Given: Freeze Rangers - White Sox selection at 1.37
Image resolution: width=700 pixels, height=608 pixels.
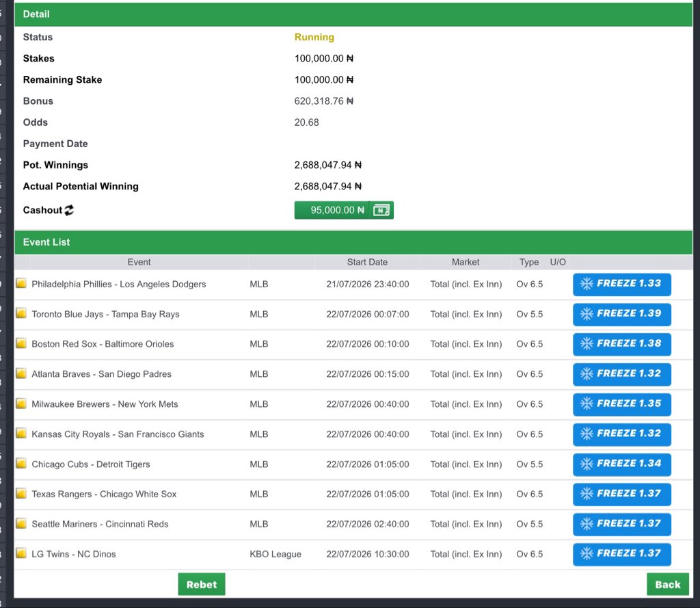Looking at the screenshot, I should point(622,494).
